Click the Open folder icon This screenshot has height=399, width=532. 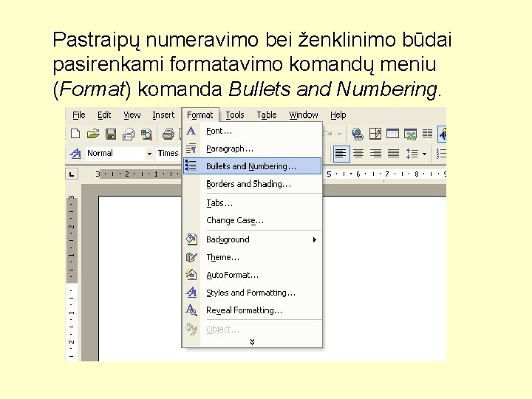tap(93, 134)
